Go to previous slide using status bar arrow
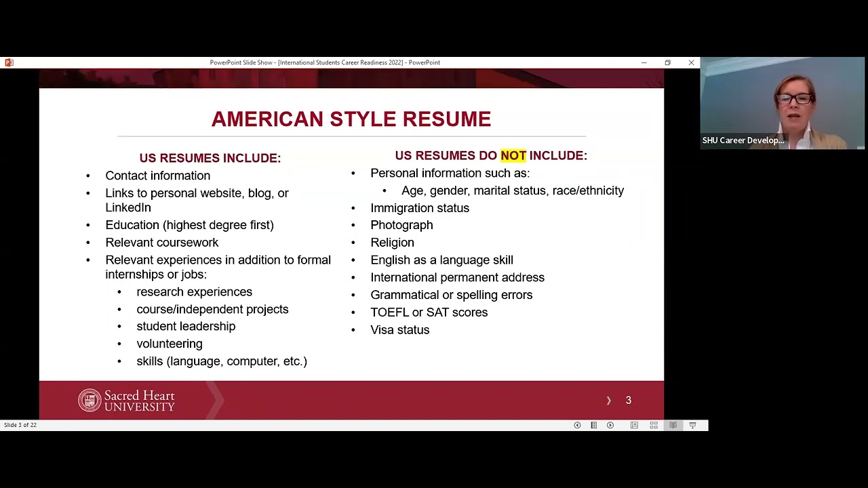868x488 pixels. pos(577,425)
